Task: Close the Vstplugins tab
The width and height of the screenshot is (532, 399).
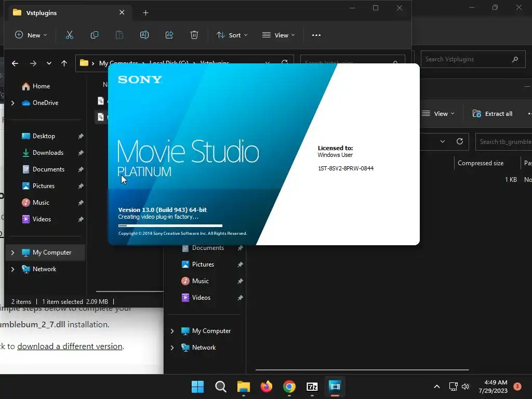Action: [x=122, y=12]
